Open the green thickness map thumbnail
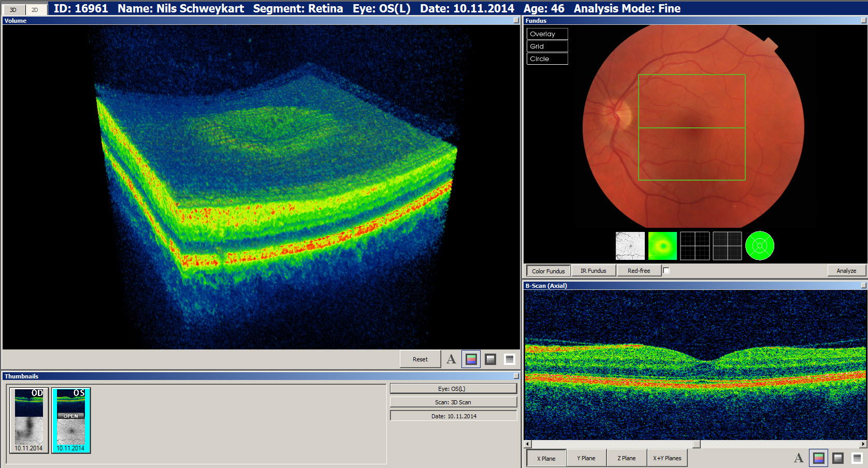The width and height of the screenshot is (868, 468). tap(662, 245)
